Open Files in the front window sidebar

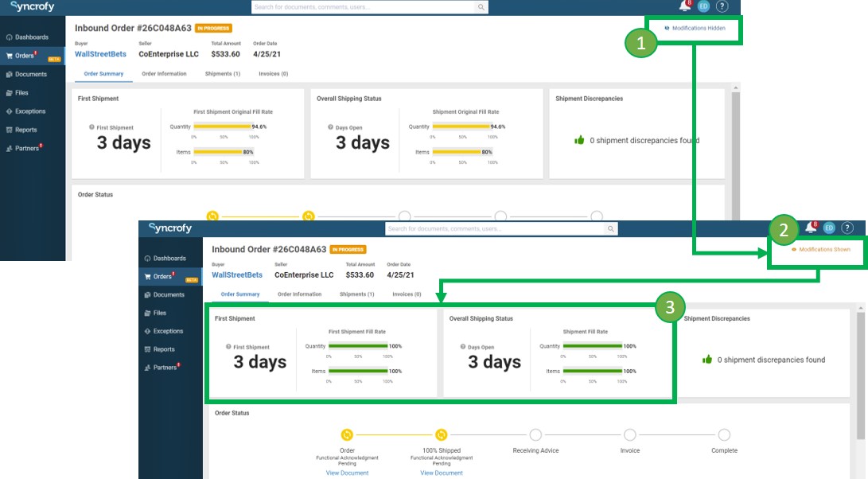pos(156,313)
